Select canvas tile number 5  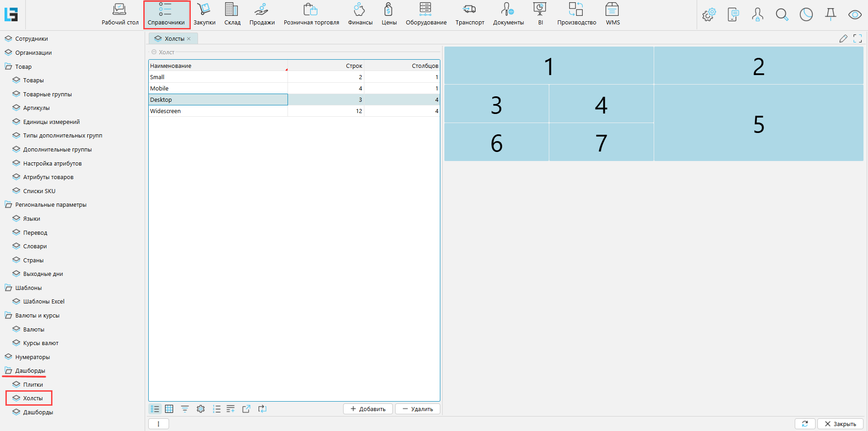tap(758, 123)
